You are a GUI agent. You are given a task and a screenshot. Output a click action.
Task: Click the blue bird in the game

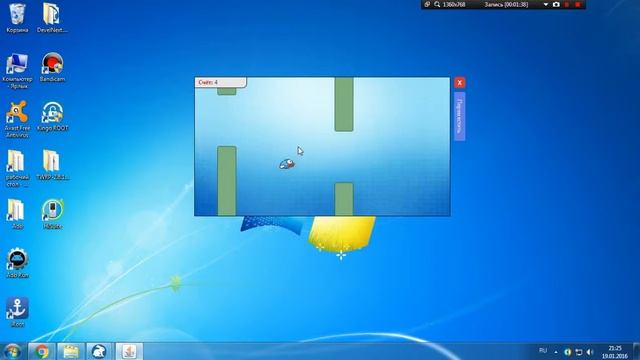[287, 164]
